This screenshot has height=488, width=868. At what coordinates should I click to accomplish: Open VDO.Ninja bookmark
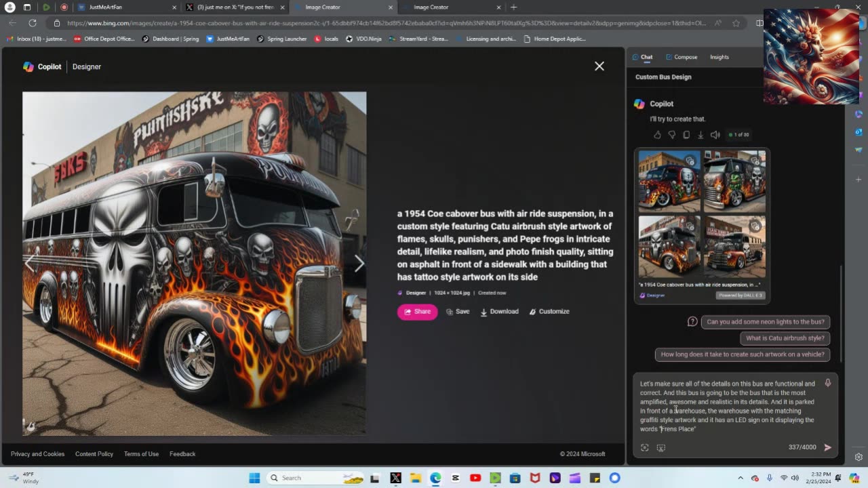(364, 39)
